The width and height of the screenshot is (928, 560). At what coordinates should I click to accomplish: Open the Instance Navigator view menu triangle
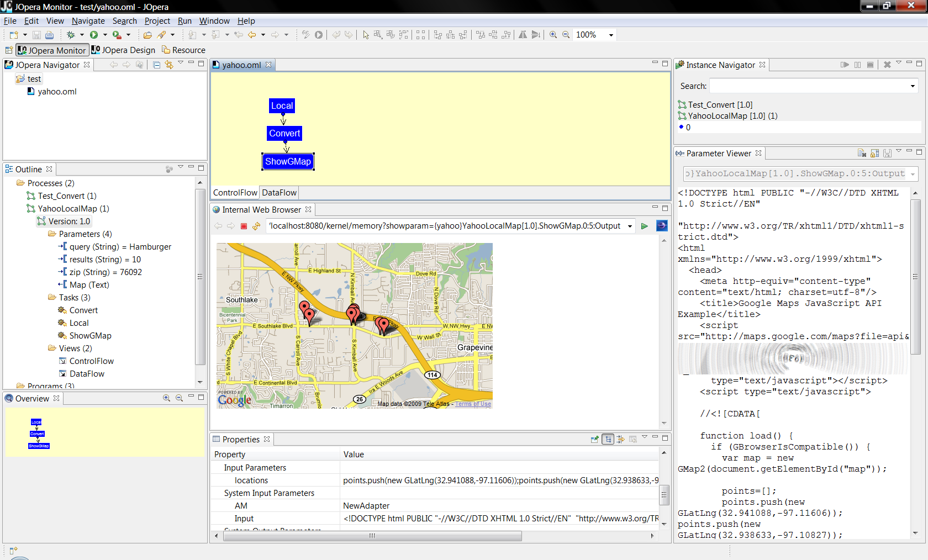[899, 62]
